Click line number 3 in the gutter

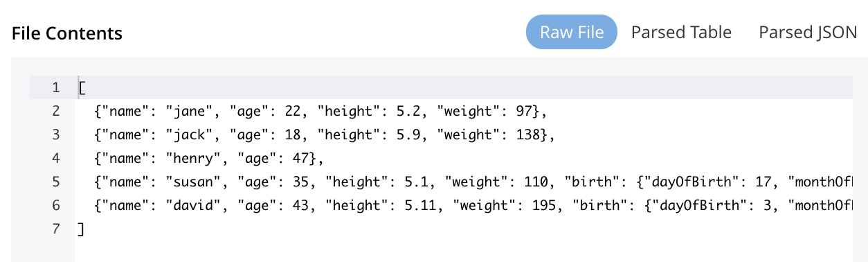56,135
